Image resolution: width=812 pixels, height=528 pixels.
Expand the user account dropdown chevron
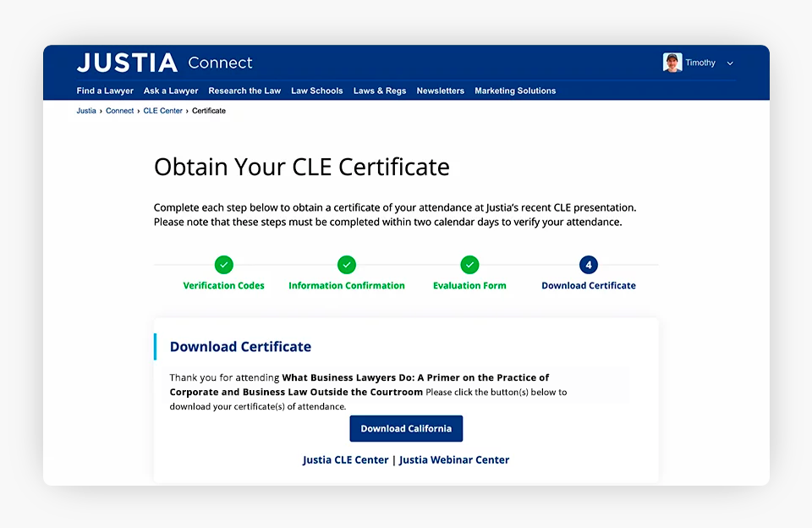(x=730, y=63)
